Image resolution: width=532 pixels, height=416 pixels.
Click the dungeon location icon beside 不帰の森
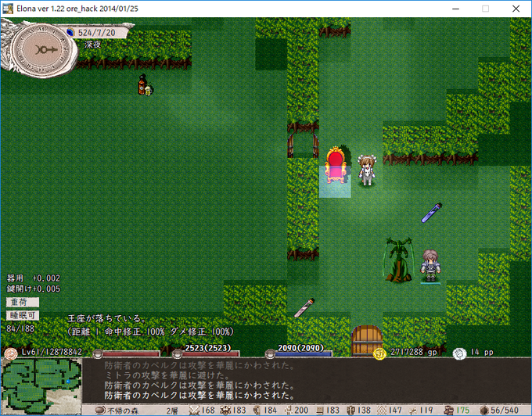tap(100, 411)
